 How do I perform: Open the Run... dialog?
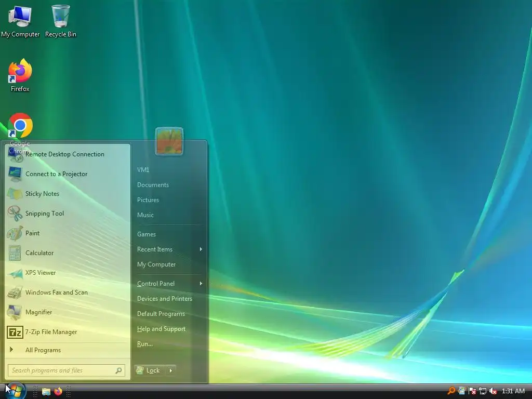[x=168, y=344]
